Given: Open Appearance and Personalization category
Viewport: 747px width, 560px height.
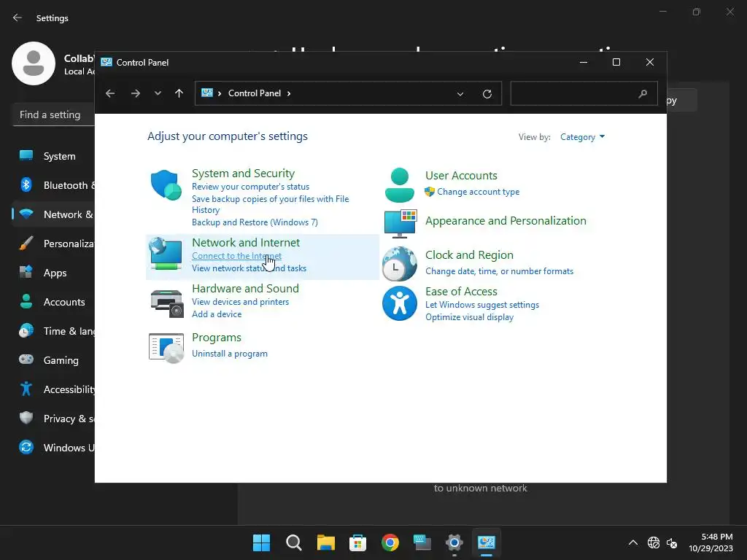Looking at the screenshot, I should [x=506, y=221].
